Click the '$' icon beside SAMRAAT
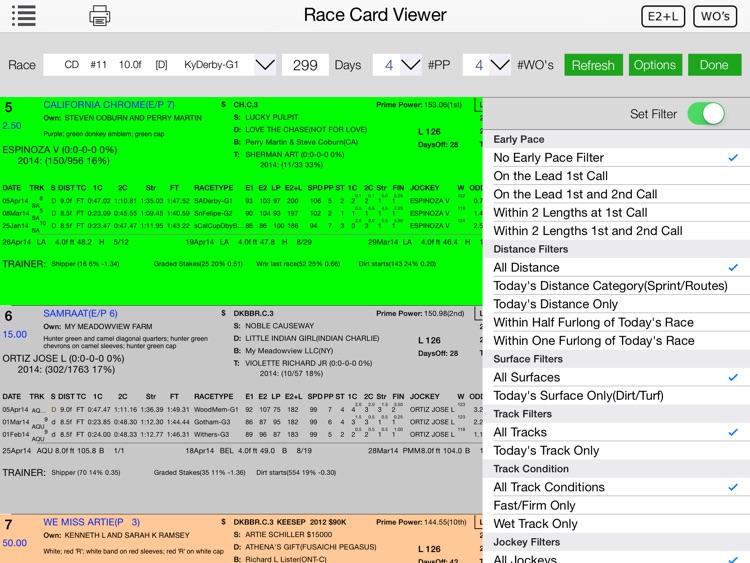Viewport: 750px width, 563px height. point(223,313)
